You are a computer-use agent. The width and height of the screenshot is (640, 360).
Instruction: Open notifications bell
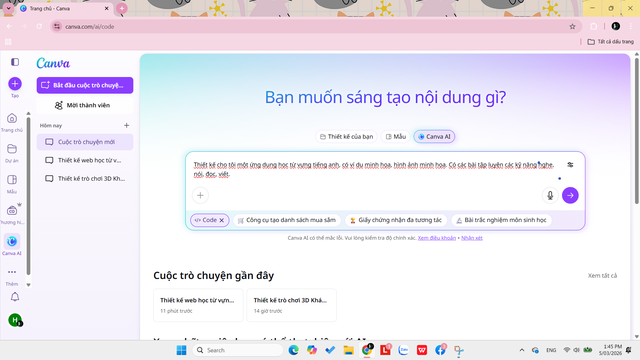(15, 297)
